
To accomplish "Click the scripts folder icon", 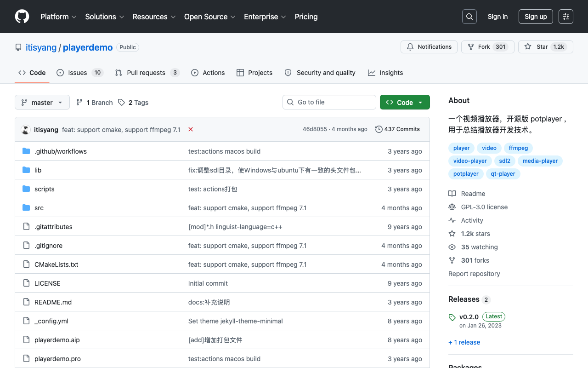I will [x=26, y=189].
